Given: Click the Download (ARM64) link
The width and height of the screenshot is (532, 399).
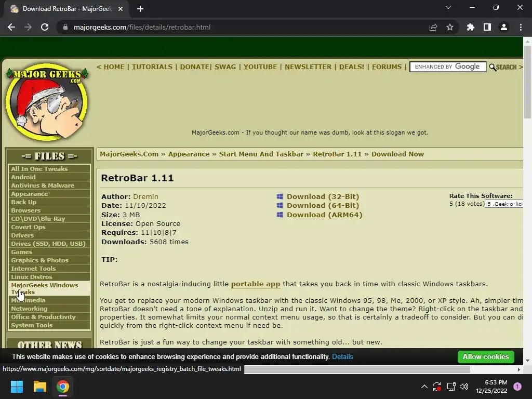Looking at the screenshot, I should pos(324,215).
